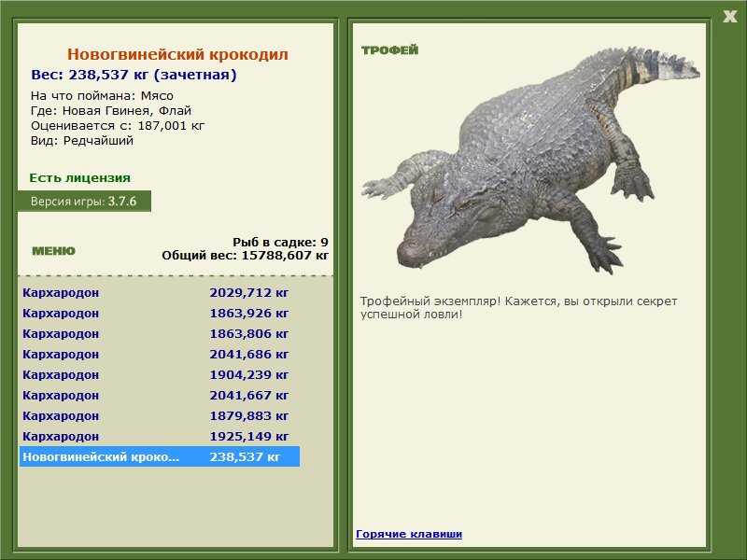The height and width of the screenshot is (560, 747).
Task: Click the На что поймана: Мясо line
Action: click(x=102, y=96)
